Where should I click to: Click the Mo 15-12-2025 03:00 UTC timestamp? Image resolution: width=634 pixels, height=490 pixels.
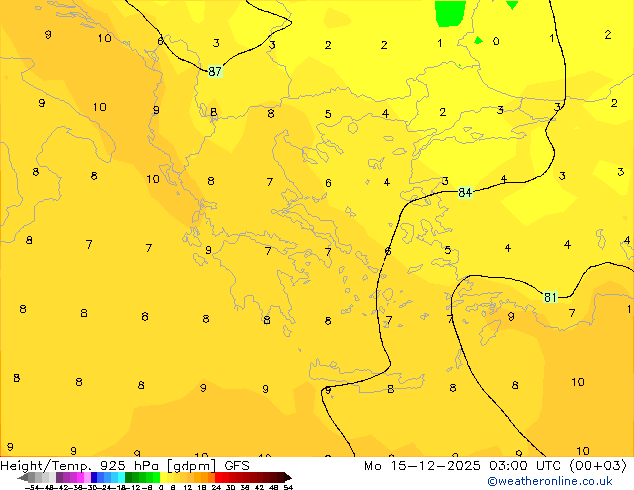(465, 466)
